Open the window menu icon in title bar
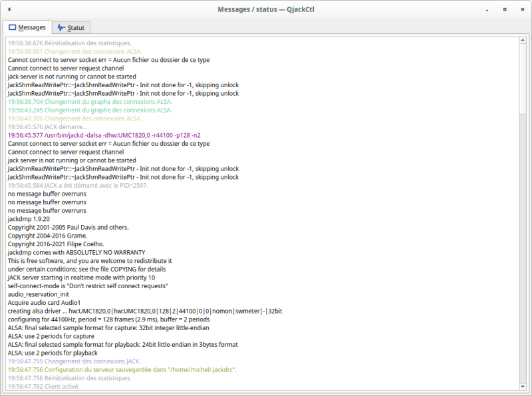The image size is (532, 396). (x=9, y=9)
